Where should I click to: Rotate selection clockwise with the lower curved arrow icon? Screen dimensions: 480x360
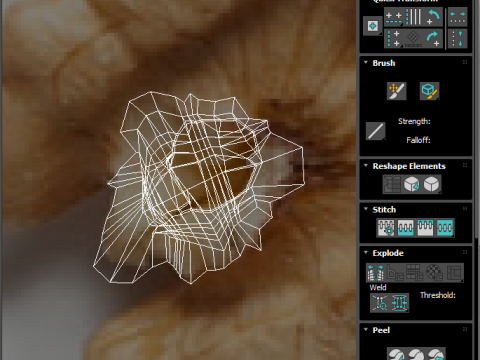(433, 38)
